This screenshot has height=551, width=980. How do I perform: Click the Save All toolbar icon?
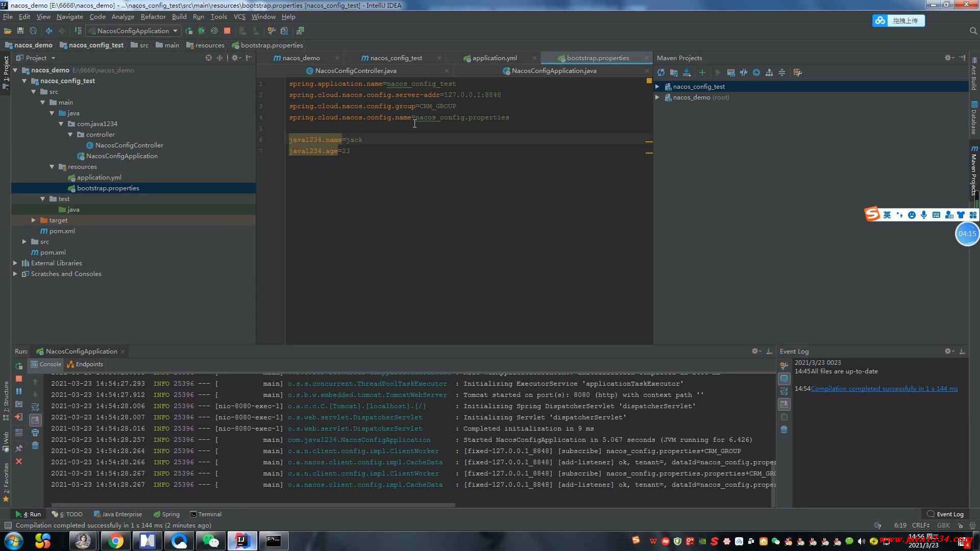pos(20,31)
